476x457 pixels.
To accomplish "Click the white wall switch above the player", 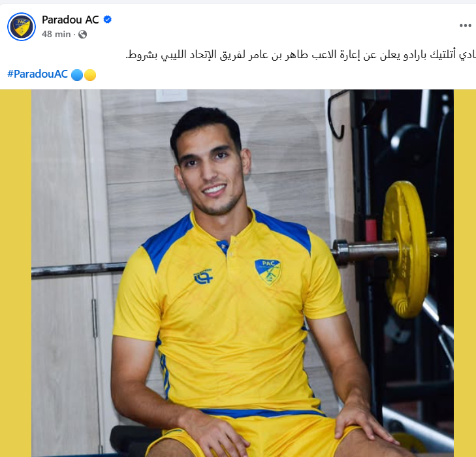I will (x=172, y=95).
